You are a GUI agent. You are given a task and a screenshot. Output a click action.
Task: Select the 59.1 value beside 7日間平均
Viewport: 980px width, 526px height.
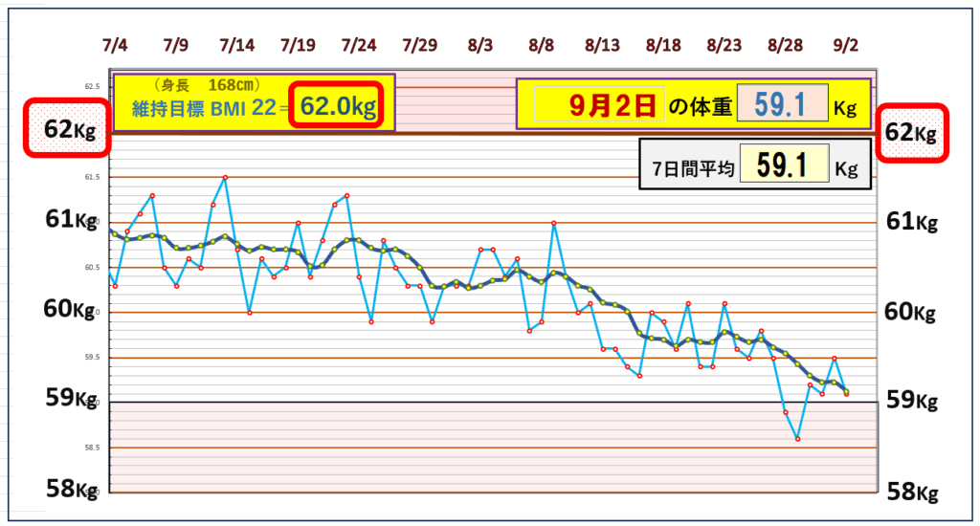pyautogui.click(x=785, y=164)
